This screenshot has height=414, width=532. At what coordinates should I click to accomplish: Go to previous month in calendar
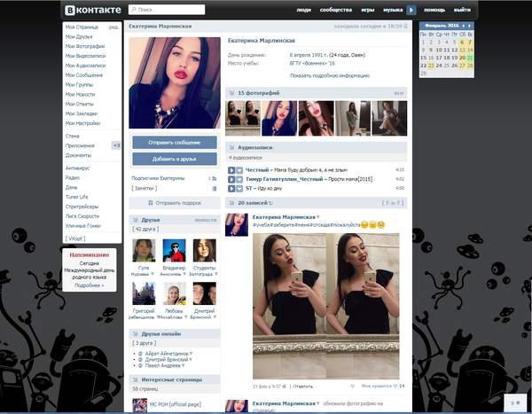[463, 26]
